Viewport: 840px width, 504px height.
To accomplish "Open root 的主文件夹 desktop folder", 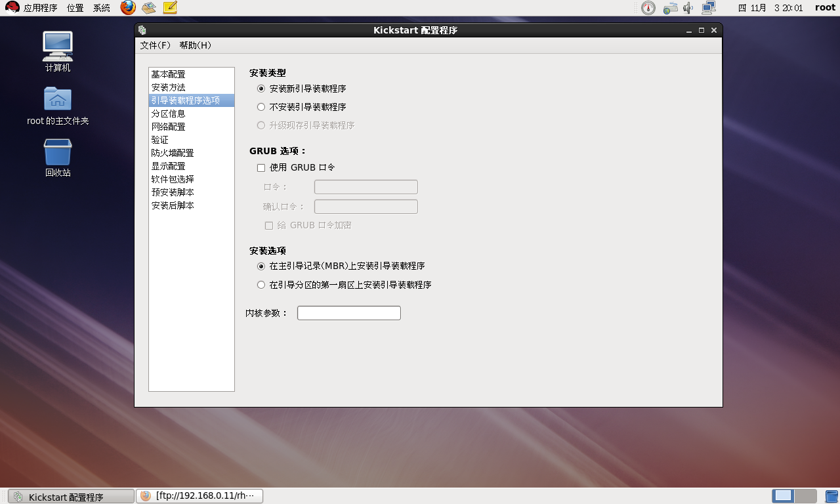I will pyautogui.click(x=58, y=106).
